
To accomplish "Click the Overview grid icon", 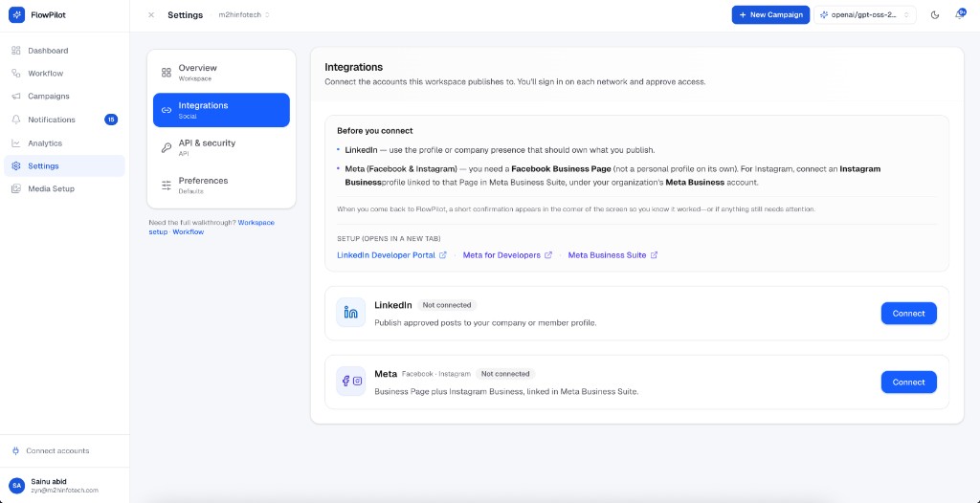I will click(167, 73).
